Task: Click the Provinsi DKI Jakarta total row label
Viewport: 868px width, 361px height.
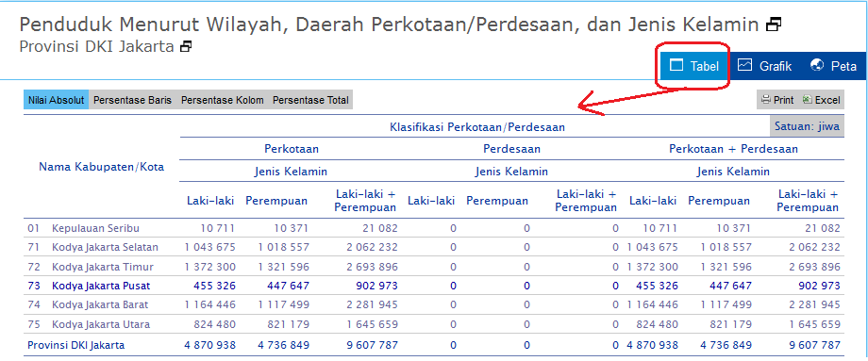Action: click(75, 346)
